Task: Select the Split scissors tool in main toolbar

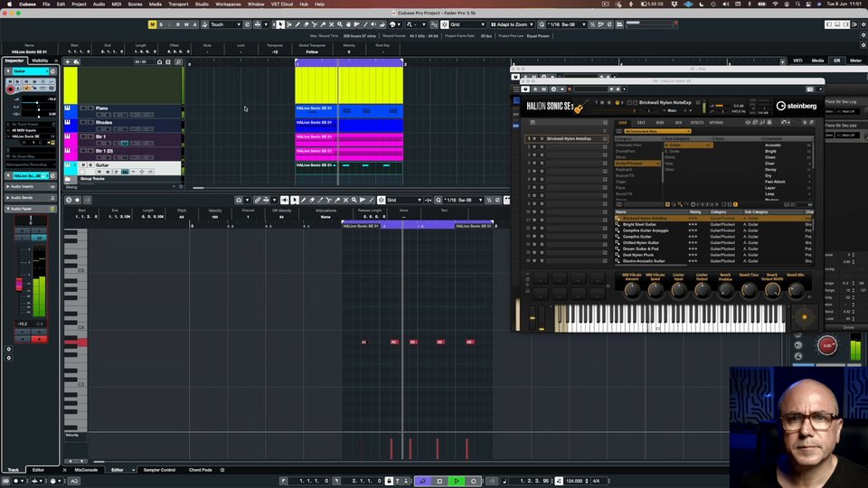Action: tap(315, 24)
